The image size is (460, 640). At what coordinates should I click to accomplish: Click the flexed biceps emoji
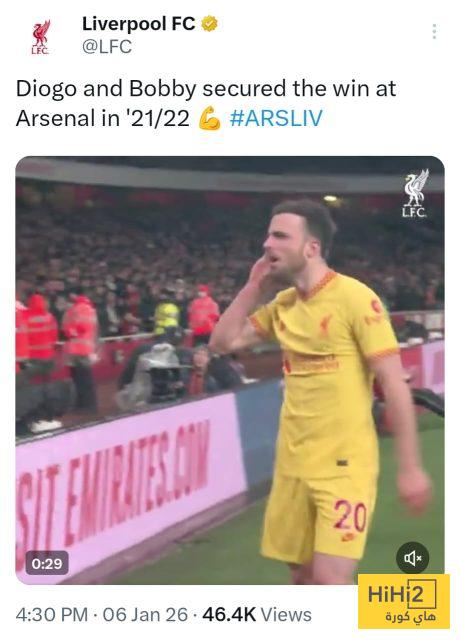(x=209, y=118)
